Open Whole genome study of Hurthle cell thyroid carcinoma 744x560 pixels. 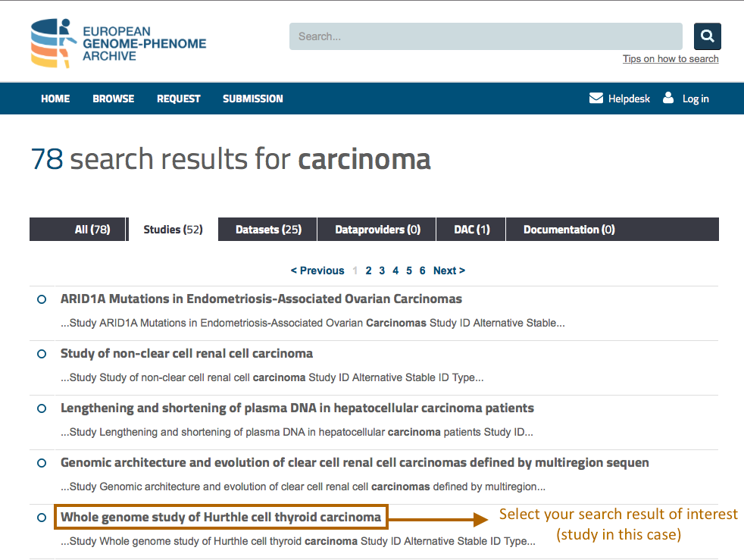click(x=220, y=517)
